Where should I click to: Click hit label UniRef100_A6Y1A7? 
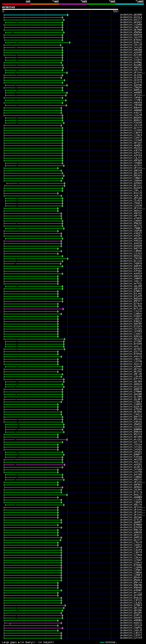pos(131,143)
